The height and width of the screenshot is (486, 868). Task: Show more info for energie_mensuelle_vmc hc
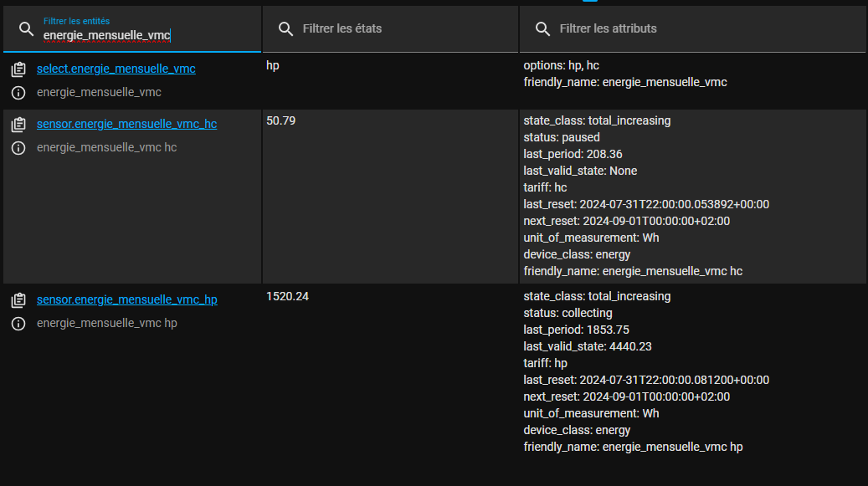tap(18, 148)
